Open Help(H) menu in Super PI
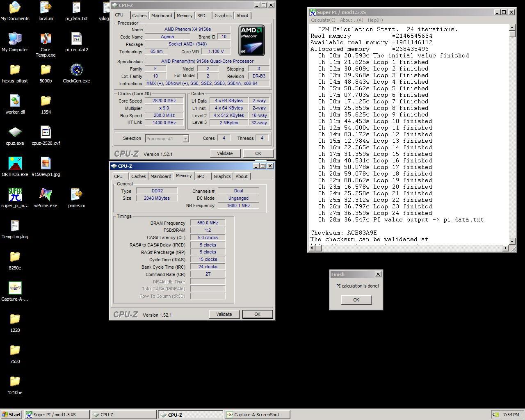Viewport: 525px width, 420px height. pyautogui.click(x=375, y=20)
